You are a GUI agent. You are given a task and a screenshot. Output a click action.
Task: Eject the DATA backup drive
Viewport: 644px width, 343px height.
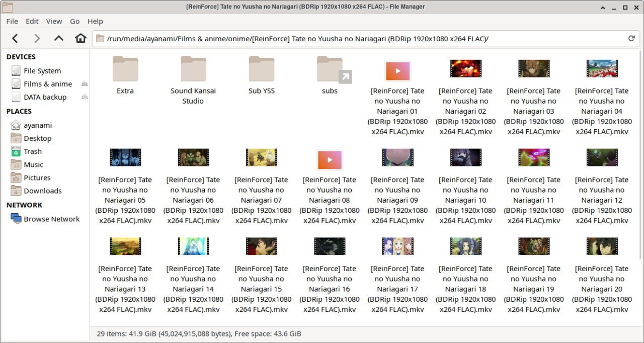pos(85,97)
